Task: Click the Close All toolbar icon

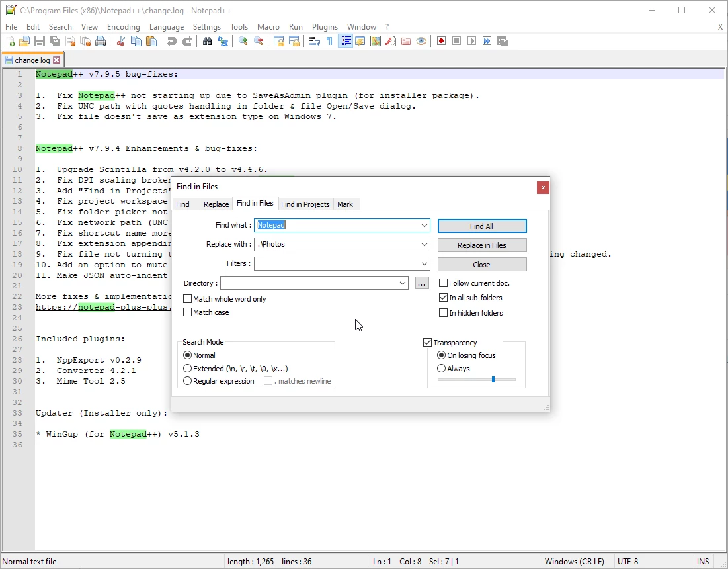Action: (x=85, y=41)
